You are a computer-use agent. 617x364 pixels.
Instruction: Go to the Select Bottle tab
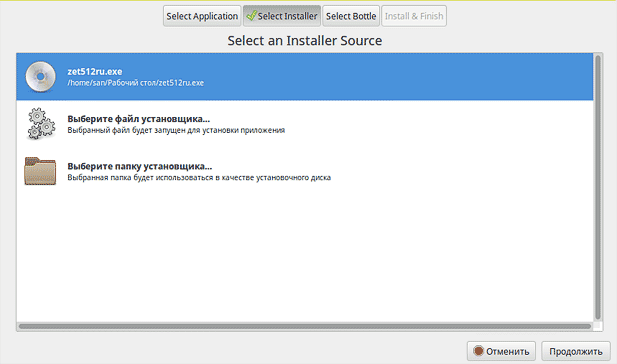click(x=351, y=16)
